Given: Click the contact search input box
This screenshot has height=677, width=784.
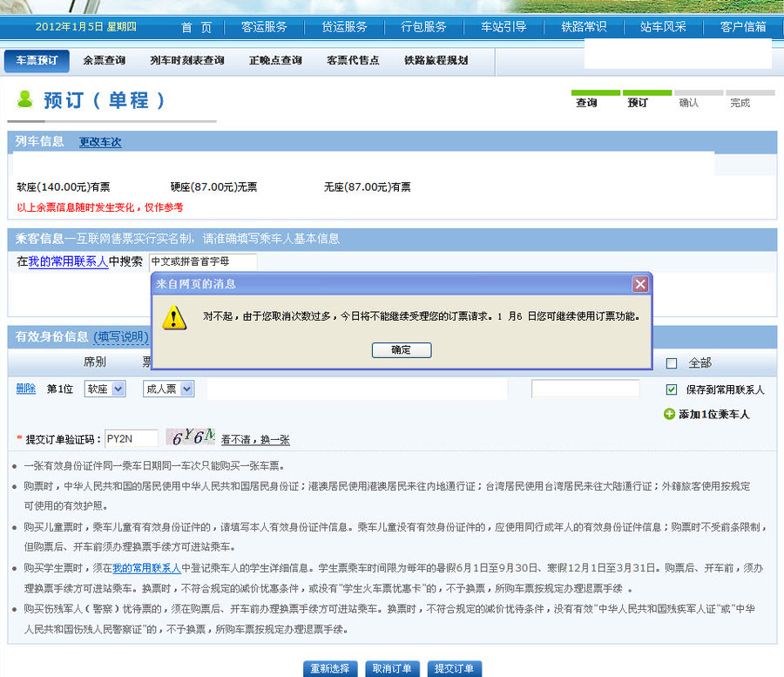Looking at the screenshot, I should [x=202, y=261].
